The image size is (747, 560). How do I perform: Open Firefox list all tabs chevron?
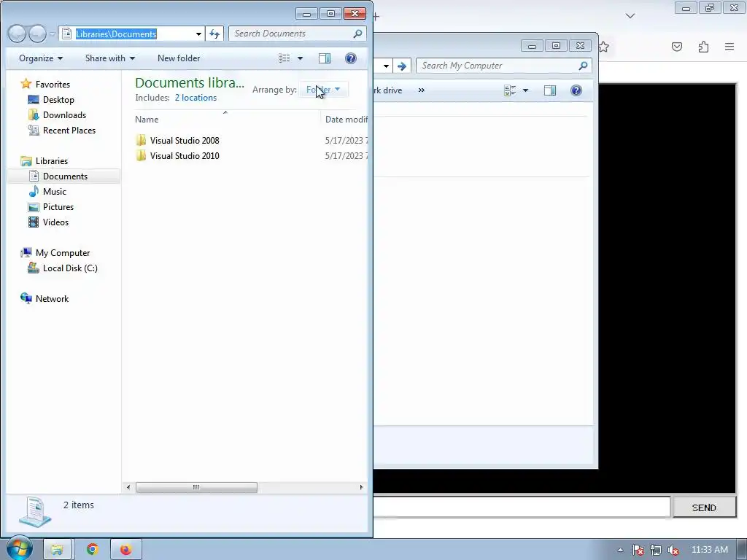[630, 16]
